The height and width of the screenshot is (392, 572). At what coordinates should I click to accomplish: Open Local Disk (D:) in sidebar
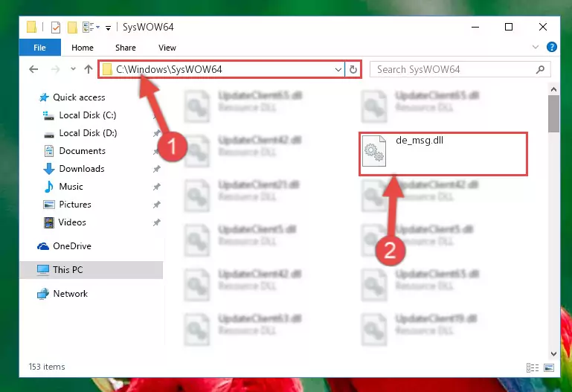pyautogui.click(x=88, y=133)
